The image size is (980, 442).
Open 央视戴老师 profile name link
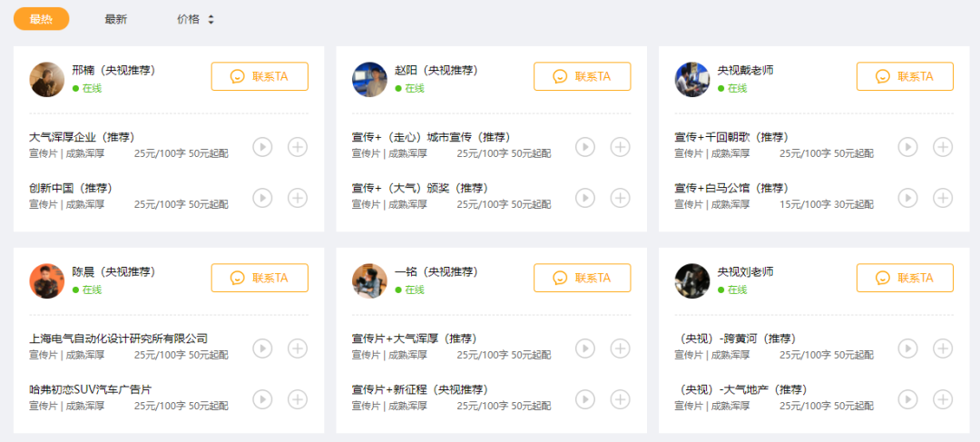[x=745, y=70]
